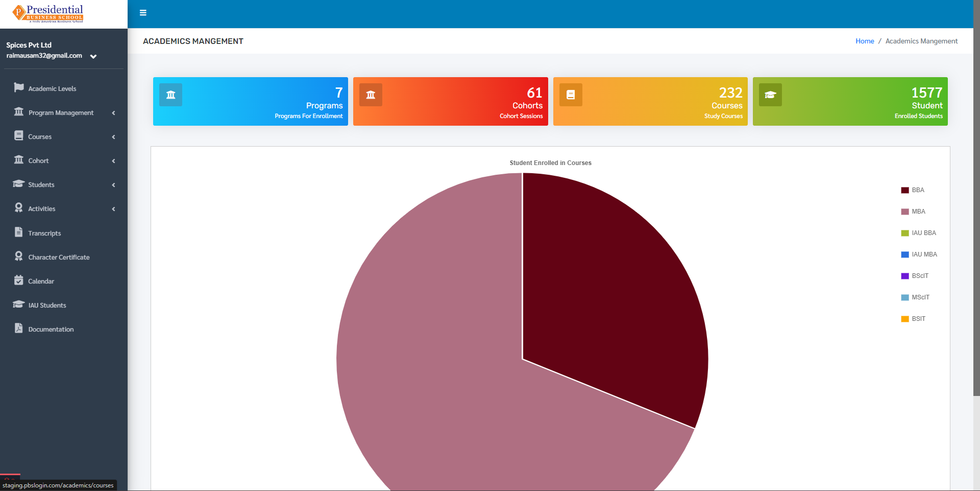980x491 pixels.
Task: Click the Student Enrolled in Courses chart title
Action: point(551,163)
